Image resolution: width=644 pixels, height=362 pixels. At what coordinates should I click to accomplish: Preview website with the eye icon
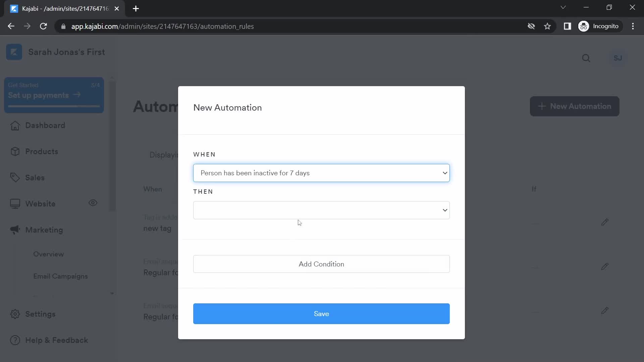[93, 203]
